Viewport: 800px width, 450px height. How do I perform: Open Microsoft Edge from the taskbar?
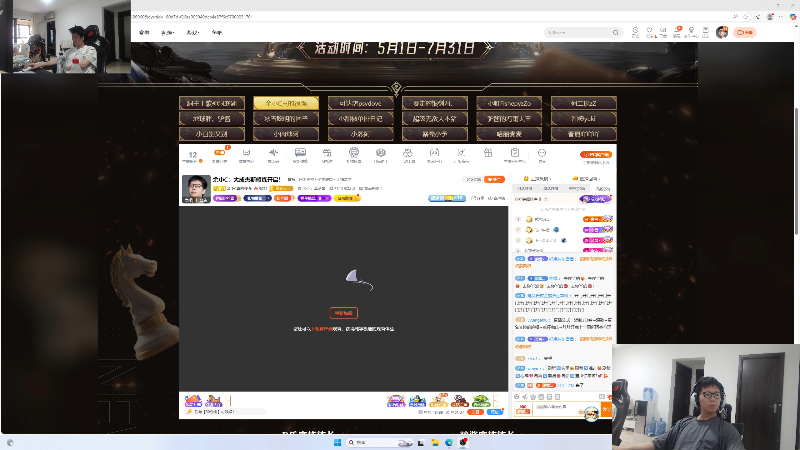pos(449,442)
